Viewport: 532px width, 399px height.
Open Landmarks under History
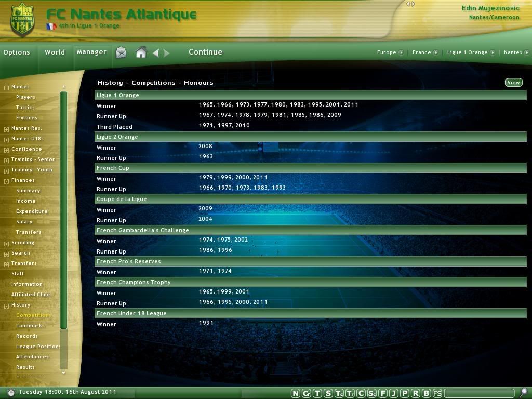[x=30, y=326]
